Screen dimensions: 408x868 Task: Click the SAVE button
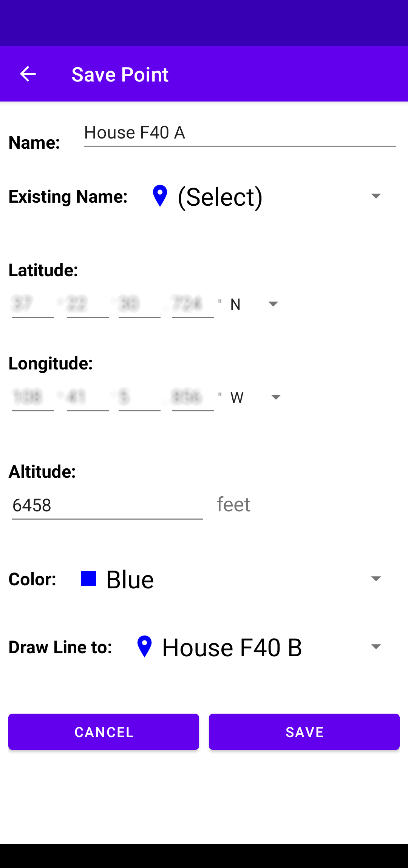[304, 732]
